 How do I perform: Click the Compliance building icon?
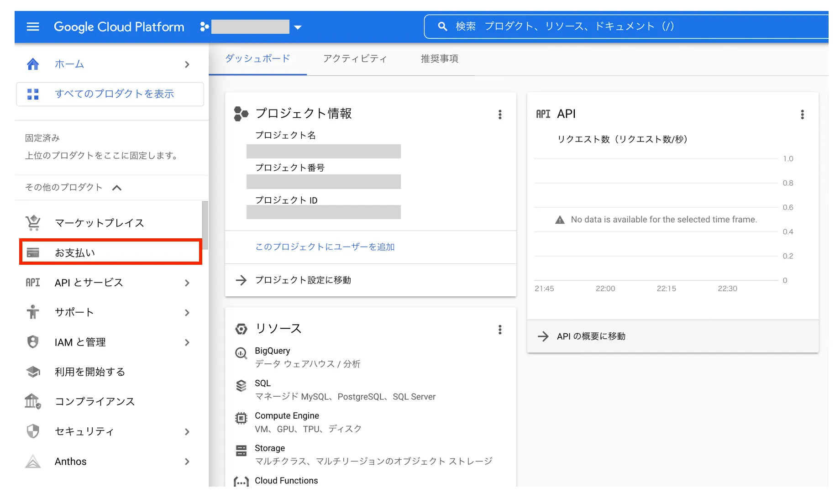tap(33, 401)
